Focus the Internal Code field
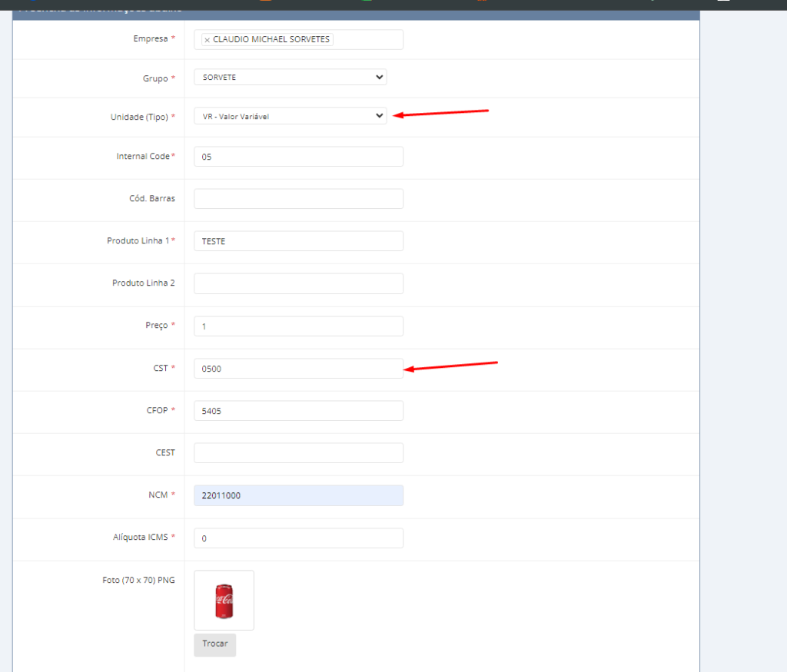 tap(298, 157)
